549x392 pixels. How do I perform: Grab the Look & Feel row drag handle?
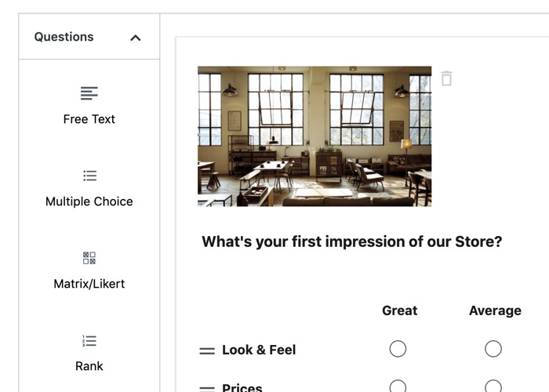pos(207,351)
